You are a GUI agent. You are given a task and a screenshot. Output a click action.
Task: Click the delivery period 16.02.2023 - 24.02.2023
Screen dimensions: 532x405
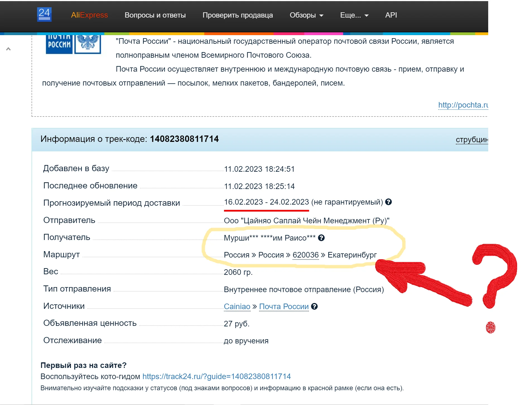266,202
